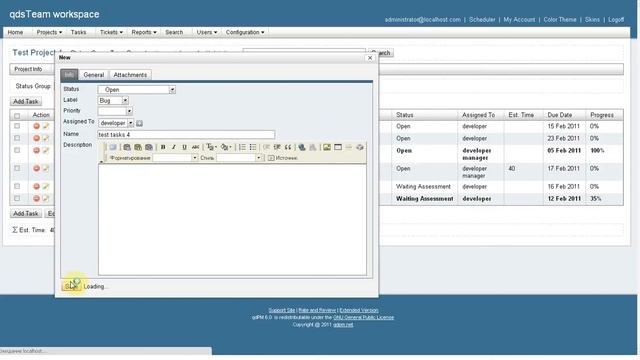Click the Paste icon in description toolbar

point(127,147)
